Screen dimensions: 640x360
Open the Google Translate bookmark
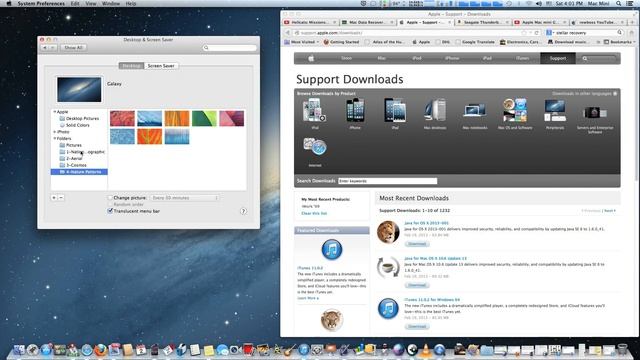[475, 42]
